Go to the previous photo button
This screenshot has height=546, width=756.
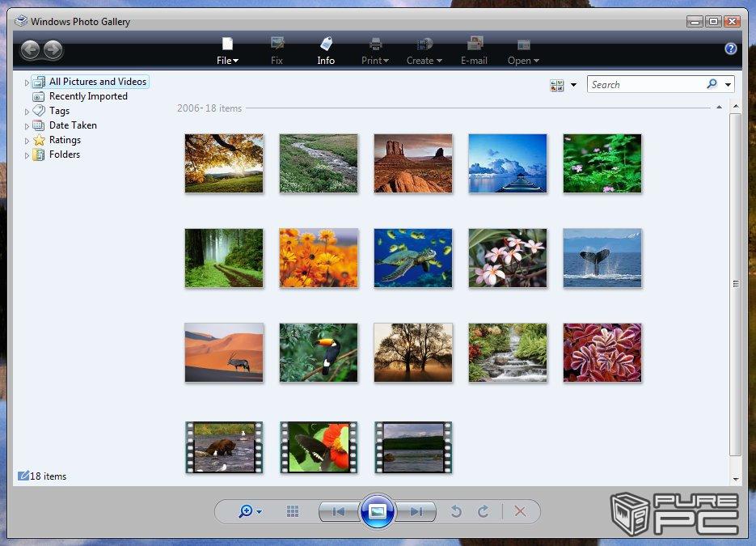pyautogui.click(x=339, y=511)
